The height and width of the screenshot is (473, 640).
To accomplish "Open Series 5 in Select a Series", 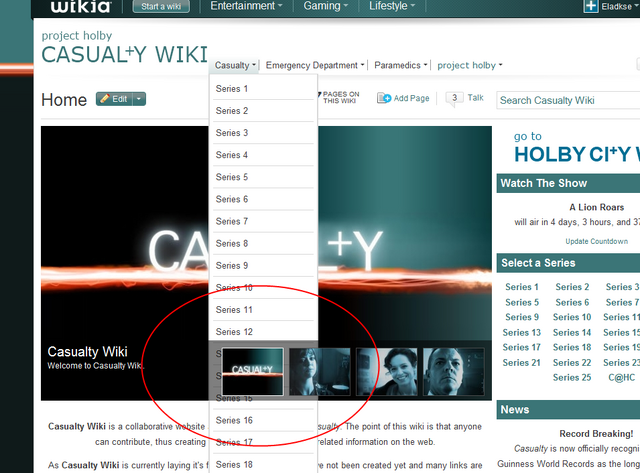I will coord(522,302).
